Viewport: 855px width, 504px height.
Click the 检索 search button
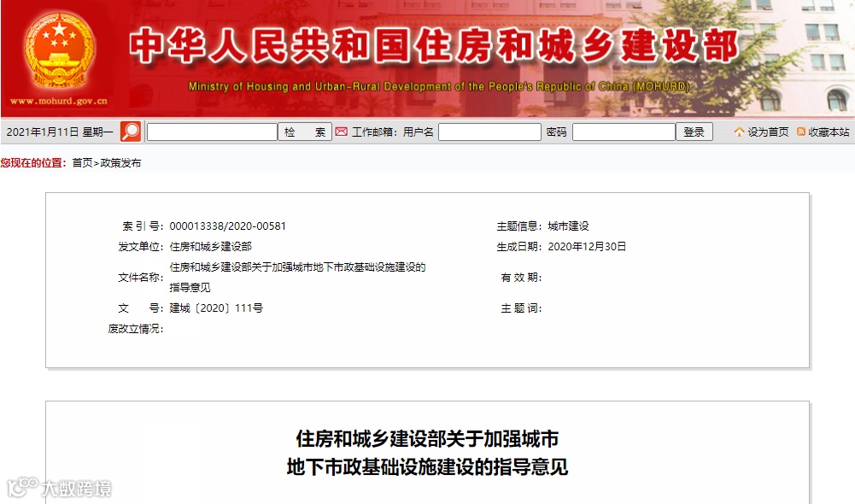click(x=305, y=132)
